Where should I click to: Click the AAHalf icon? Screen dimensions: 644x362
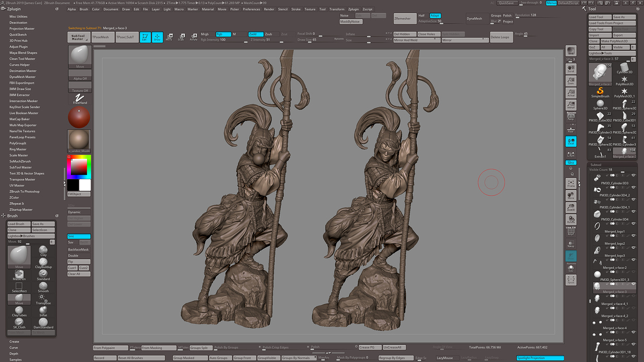click(571, 105)
